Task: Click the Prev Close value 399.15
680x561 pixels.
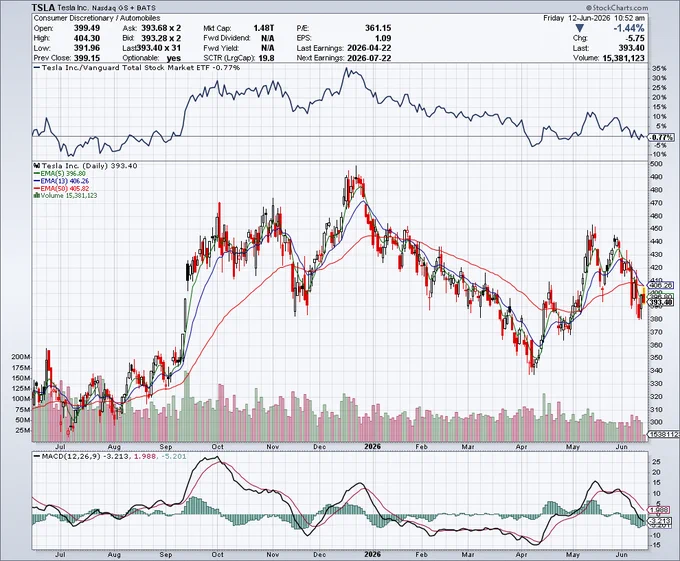Action: 86,58
